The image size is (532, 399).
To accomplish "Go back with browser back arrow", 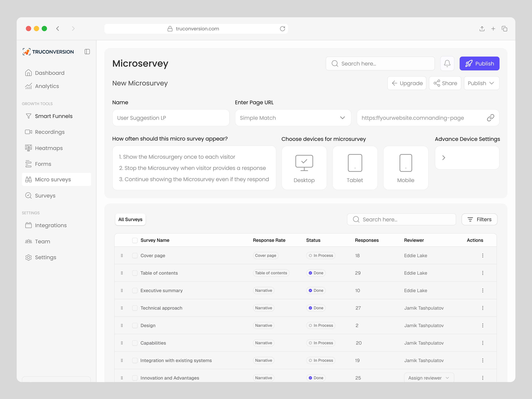I will (x=58, y=29).
